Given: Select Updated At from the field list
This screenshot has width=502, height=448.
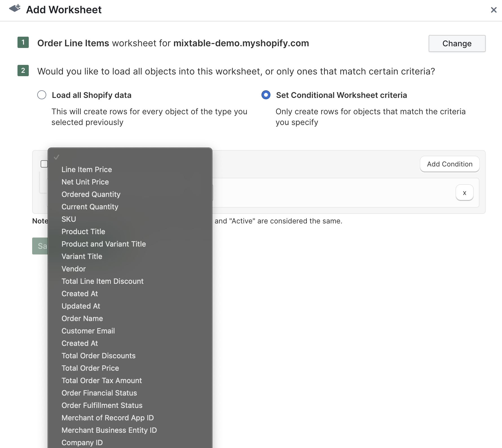Looking at the screenshot, I should [81, 306].
